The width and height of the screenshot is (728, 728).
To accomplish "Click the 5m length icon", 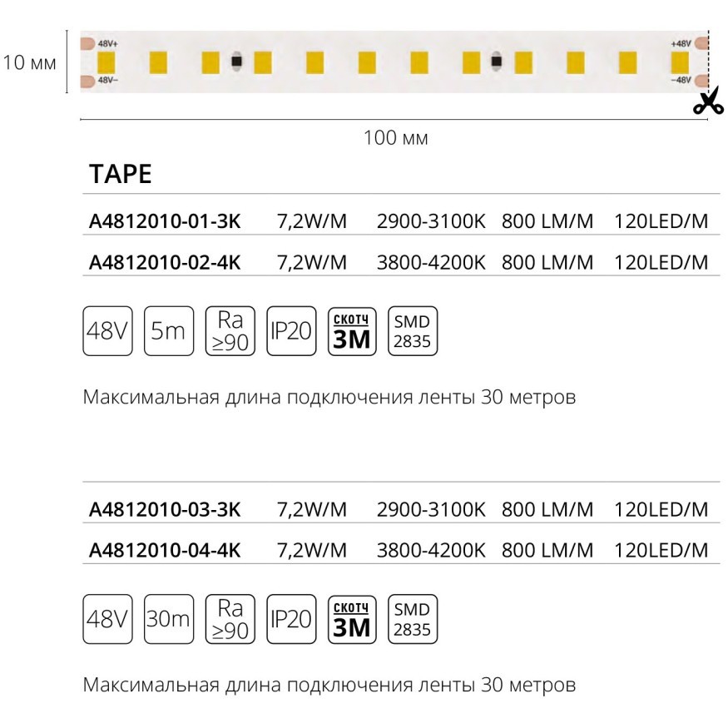I will (168, 332).
